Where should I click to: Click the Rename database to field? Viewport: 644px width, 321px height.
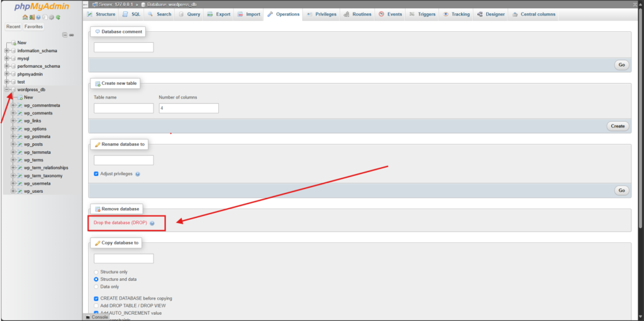124,160
